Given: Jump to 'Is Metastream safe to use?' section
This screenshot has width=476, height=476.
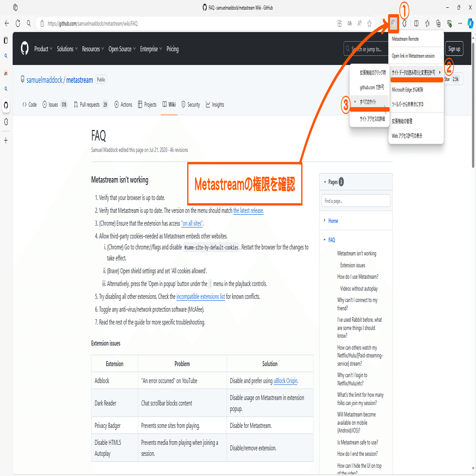Looking at the screenshot, I should (x=357, y=442).
